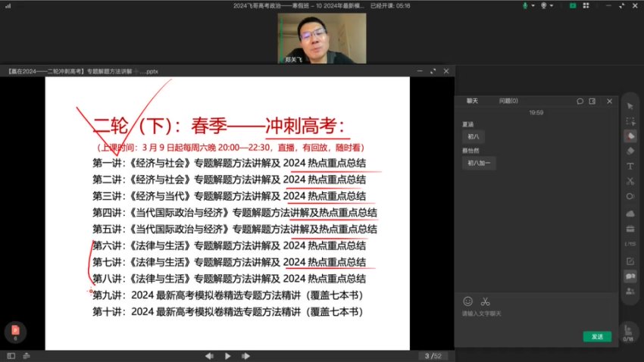The height and width of the screenshot is (362, 644).
Task: Select the marquee selection tool
Action: coord(630,120)
